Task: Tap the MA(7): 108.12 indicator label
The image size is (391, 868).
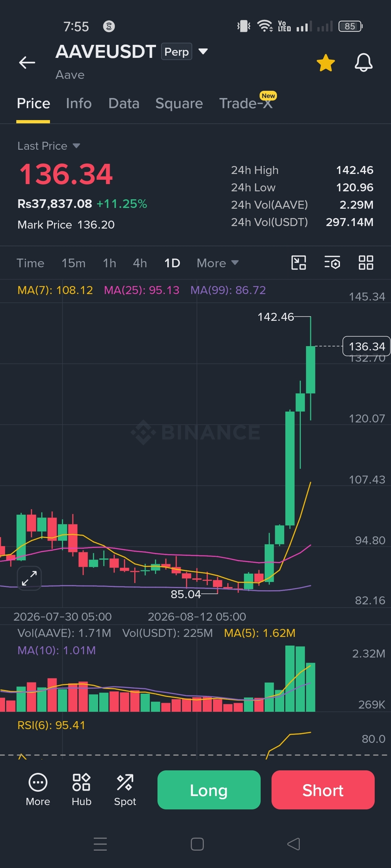Action: [55, 290]
